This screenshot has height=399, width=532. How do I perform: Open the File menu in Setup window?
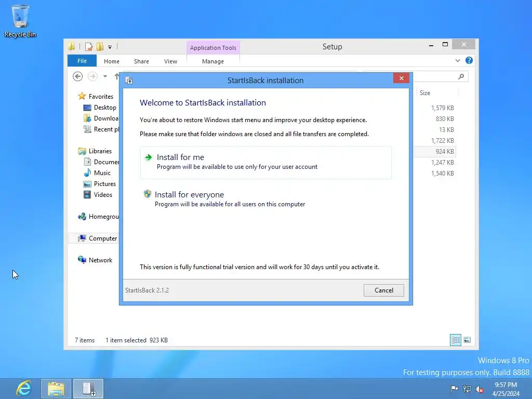click(x=82, y=61)
